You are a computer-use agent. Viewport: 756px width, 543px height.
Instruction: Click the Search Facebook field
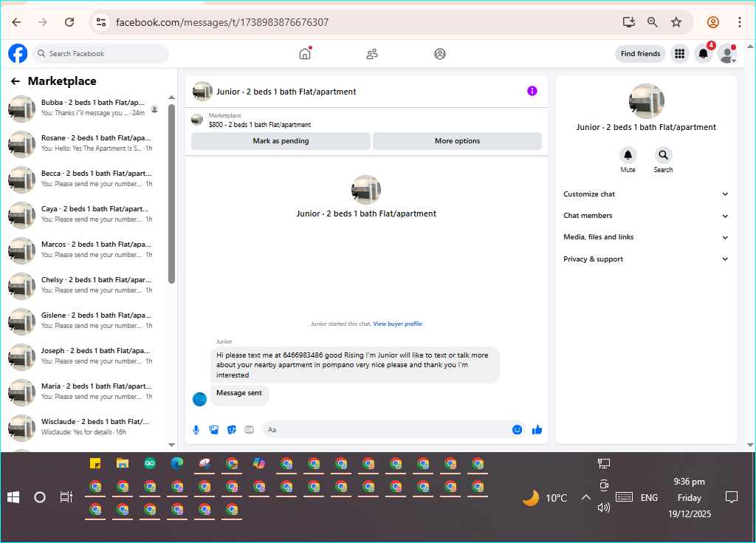pos(100,54)
